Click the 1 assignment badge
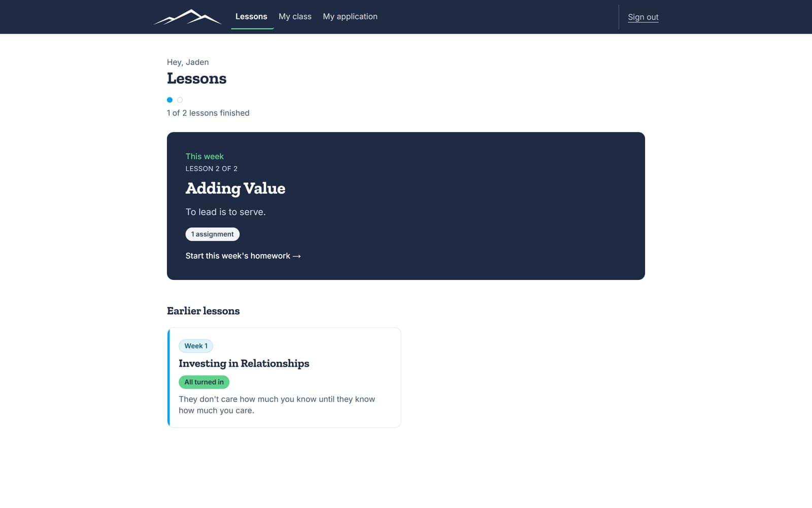This screenshot has height=508, width=812. pyautogui.click(x=212, y=234)
